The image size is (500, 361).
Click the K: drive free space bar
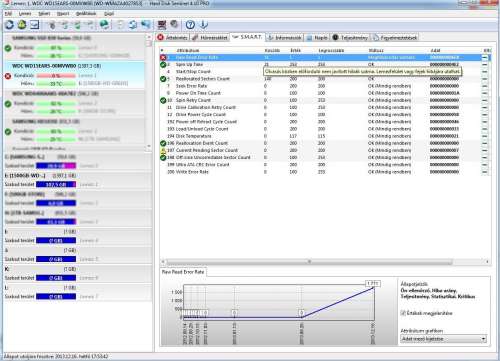click(56, 278)
